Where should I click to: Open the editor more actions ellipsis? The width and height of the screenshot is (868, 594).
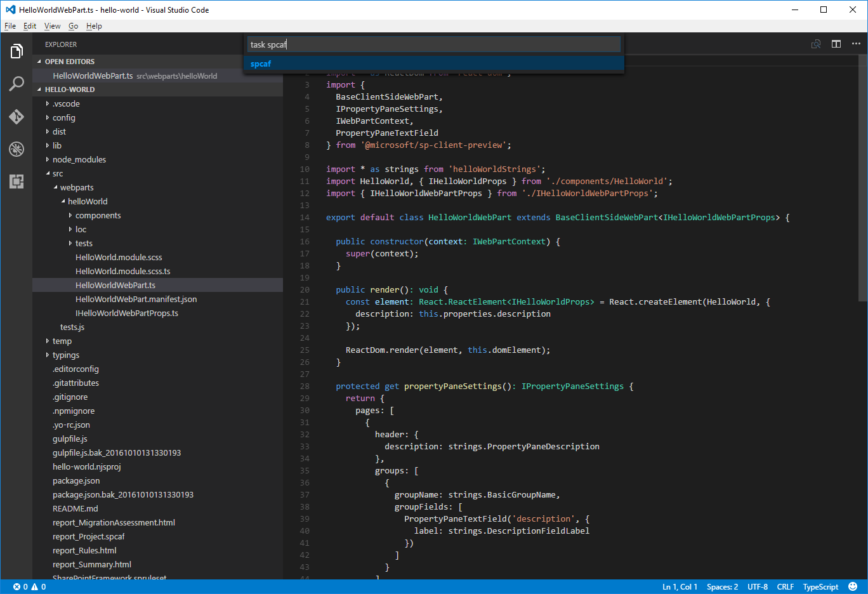click(856, 44)
